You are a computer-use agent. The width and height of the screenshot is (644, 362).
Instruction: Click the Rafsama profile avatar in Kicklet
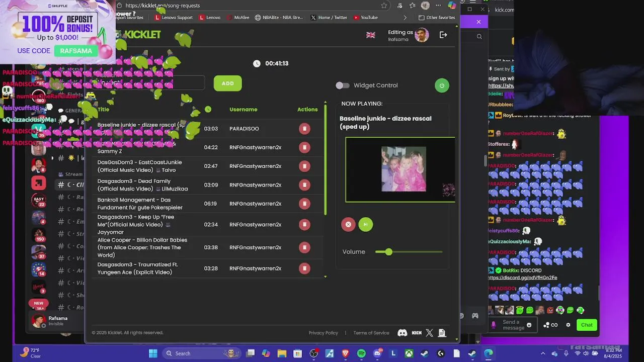tap(422, 35)
